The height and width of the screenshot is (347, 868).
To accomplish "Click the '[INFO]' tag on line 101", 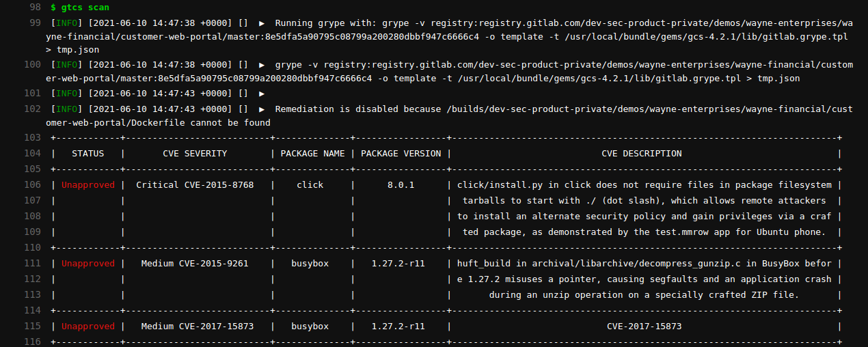I will [66, 94].
